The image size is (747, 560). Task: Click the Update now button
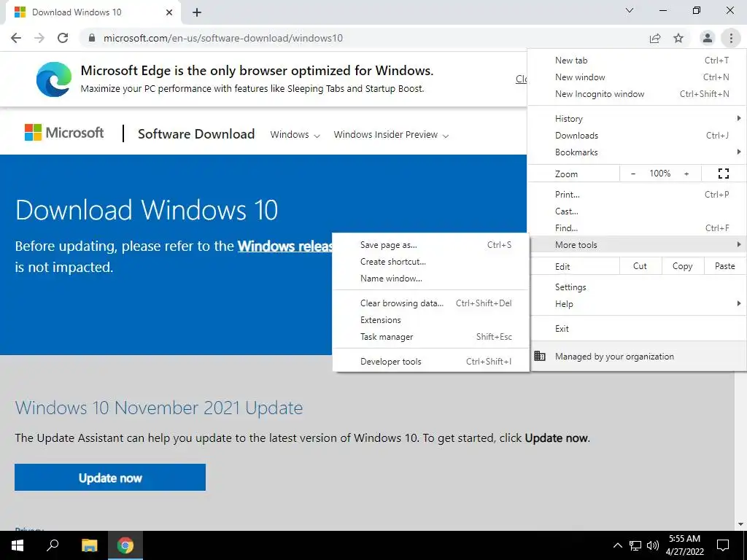[x=110, y=477]
